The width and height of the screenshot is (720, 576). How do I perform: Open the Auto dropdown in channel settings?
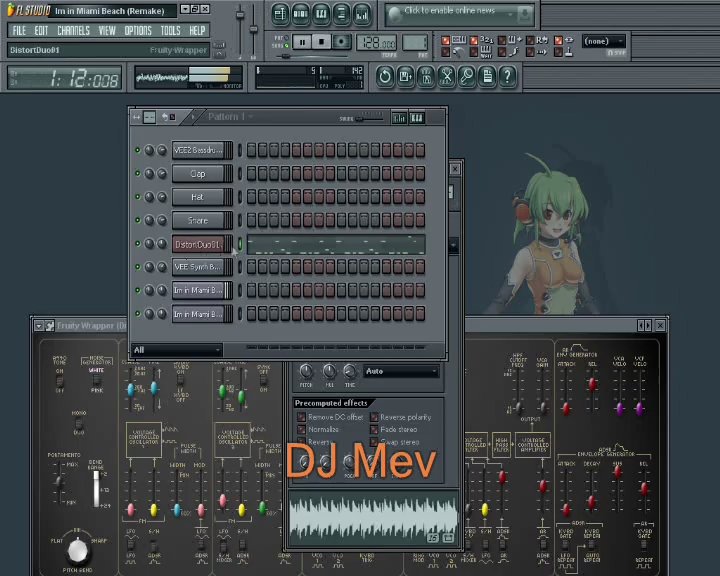(401, 371)
